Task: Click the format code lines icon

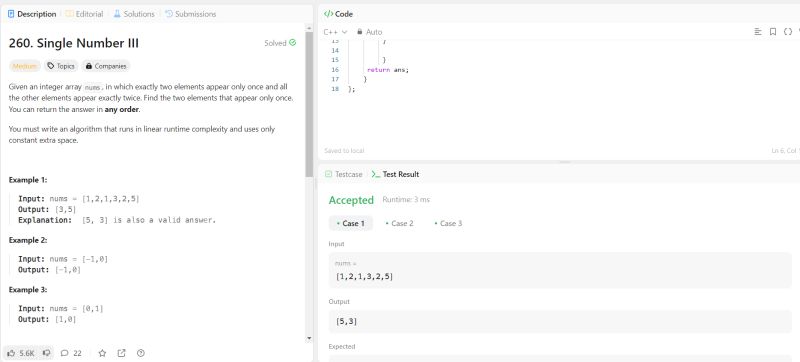Action: pyautogui.click(x=758, y=32)
